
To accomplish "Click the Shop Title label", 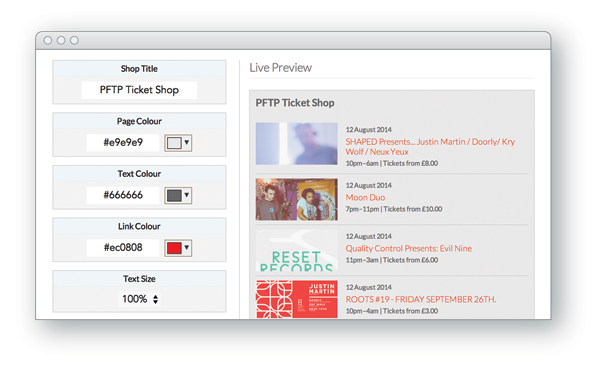I will tap(139, 69).
